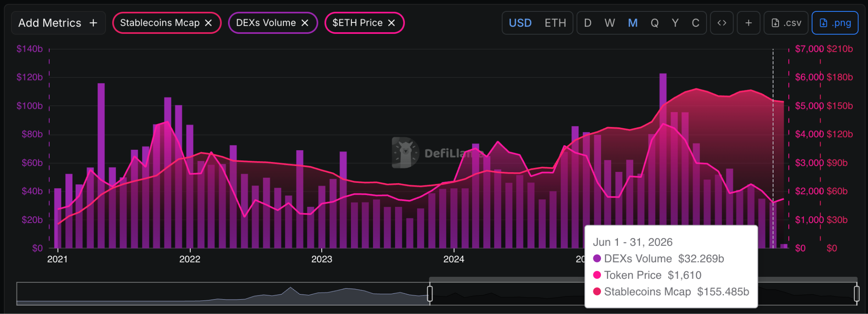Select Daily interval D
This screenshot has width=868, height=314.
pos(587,23)
